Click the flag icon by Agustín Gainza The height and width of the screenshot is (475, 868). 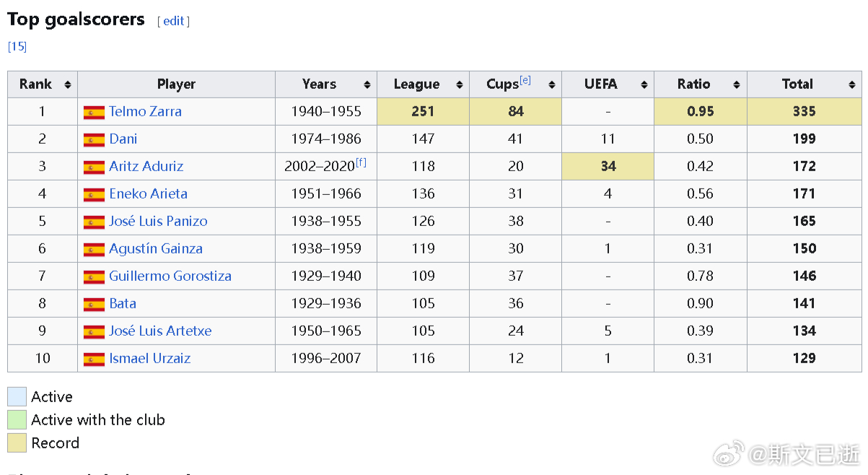94,249
